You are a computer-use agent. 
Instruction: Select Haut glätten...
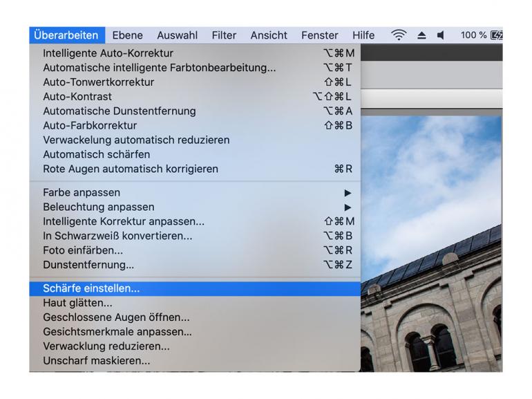(195, 303)
